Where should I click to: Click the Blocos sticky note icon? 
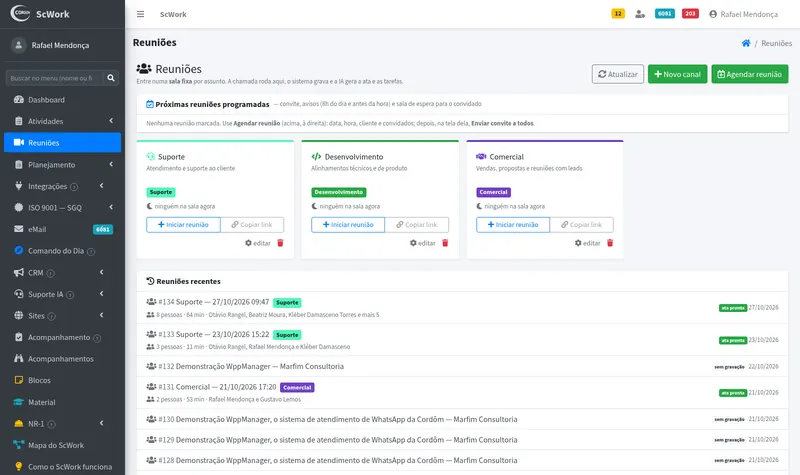(19, 380)
